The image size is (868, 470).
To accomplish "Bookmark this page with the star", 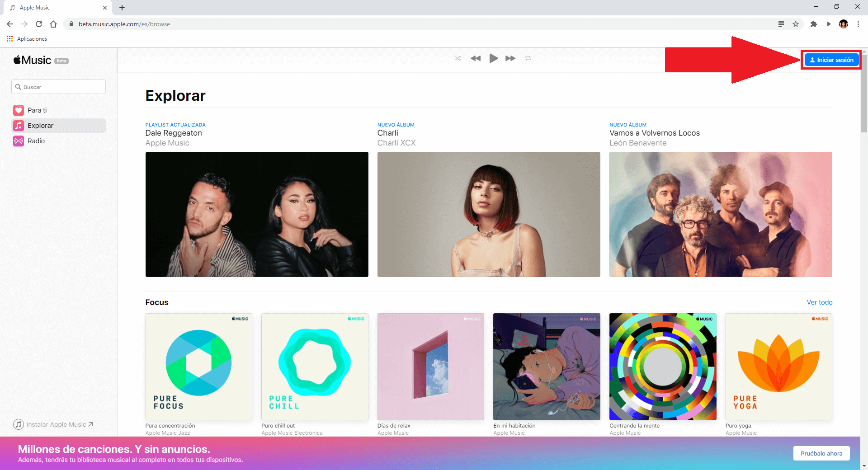I will tap(796, 24).
